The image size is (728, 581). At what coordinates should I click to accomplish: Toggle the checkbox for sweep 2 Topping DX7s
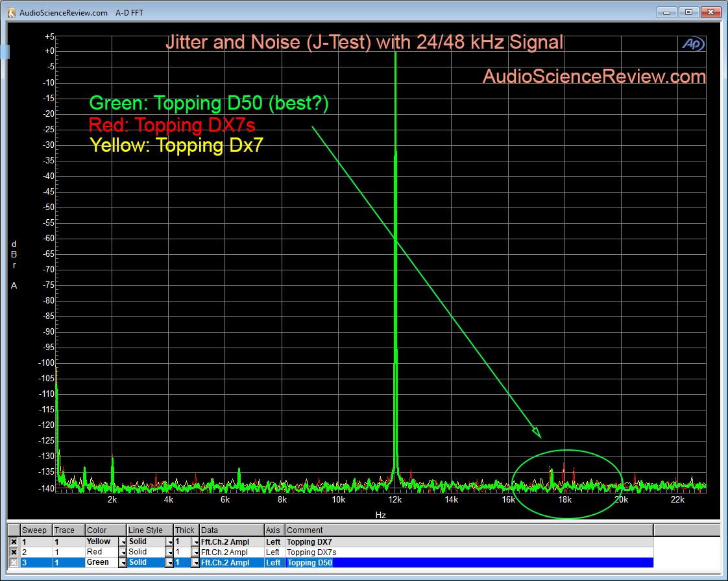tap(14, 552)
